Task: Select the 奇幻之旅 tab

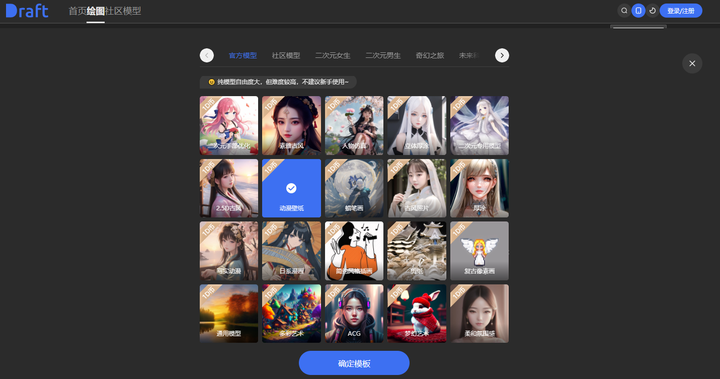Action: click(x=430, y=56)
